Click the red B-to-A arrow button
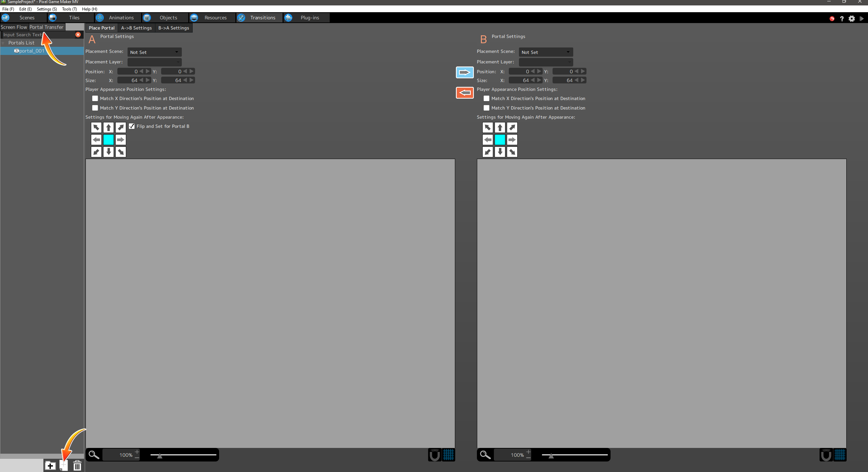 click(x=464, y=93)
